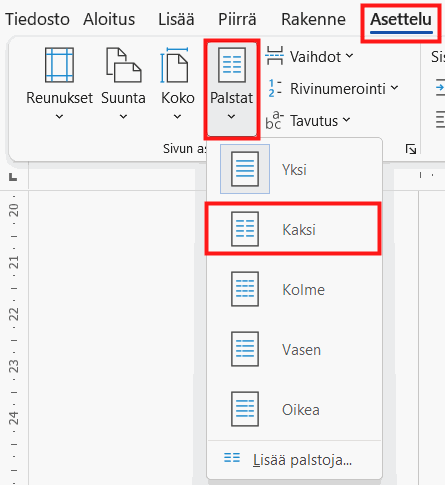Choose Kaksi two-column option
The width and height of the screenshot is (445, 485).
pos(293,229)
